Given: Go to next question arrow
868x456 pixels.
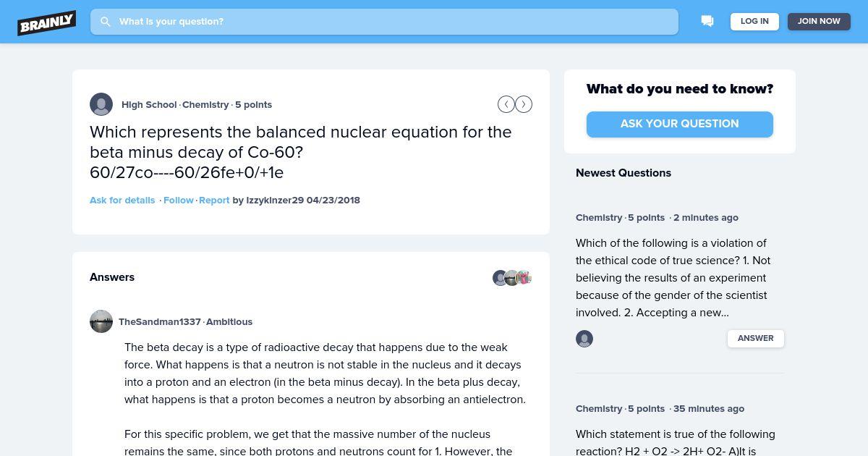Looking at the screenshot, I should 524,104.
